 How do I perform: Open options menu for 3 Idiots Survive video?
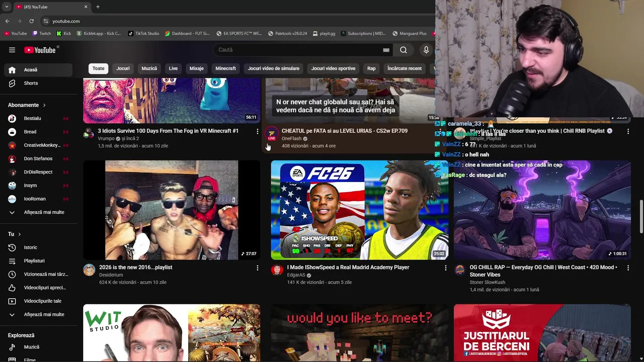257,131
